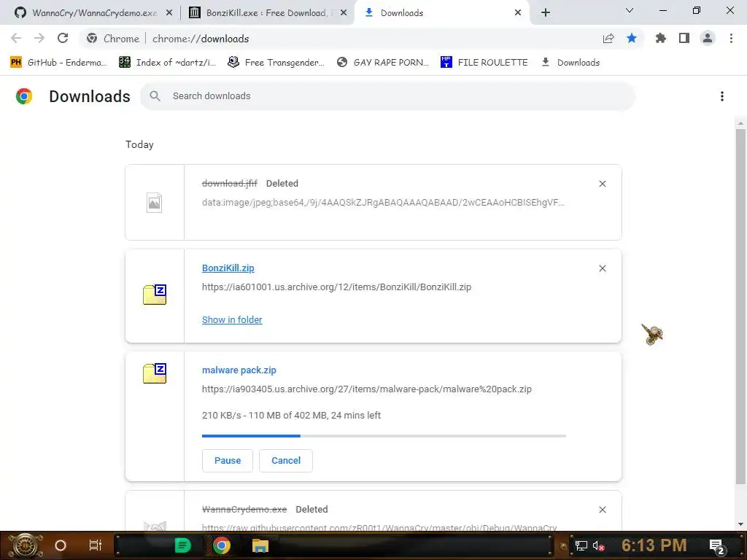Open the Downloads page more actions menu

click(721, 96)
